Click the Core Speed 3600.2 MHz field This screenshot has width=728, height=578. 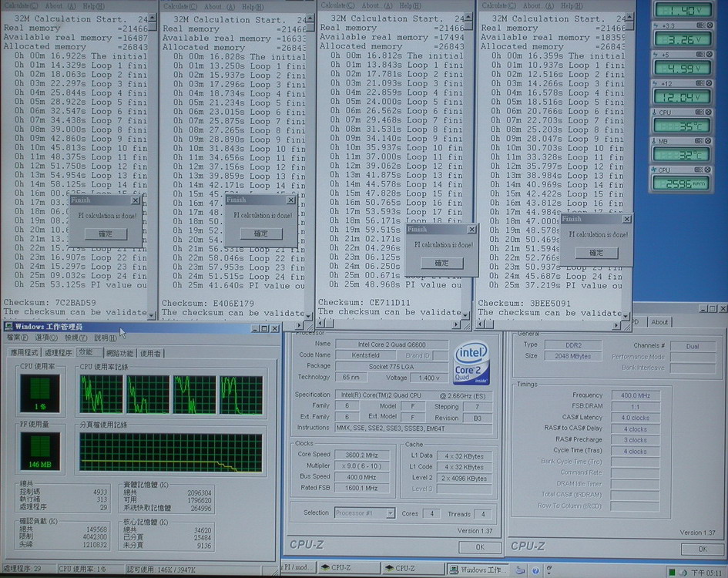361,455
